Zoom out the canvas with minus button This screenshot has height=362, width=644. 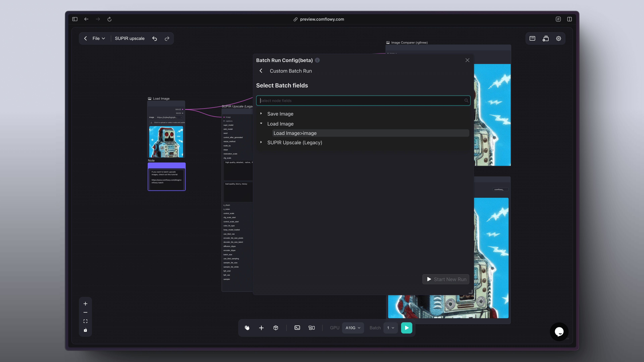coord(85,313)
